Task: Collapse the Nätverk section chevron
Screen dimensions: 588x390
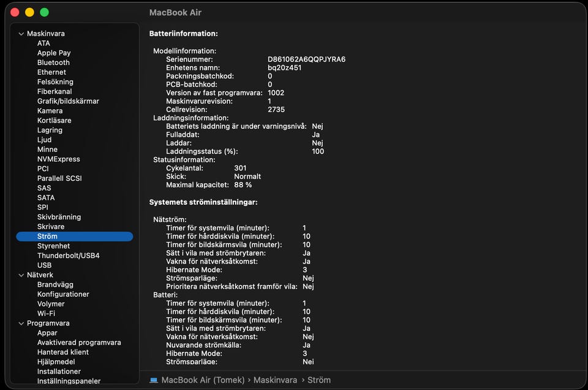Action: (21, 275)
